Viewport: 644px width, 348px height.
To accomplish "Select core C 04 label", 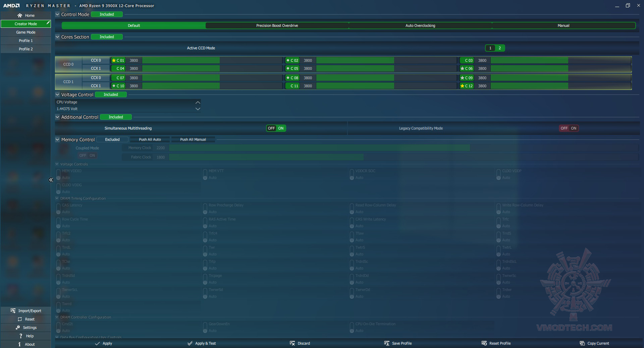I will (118, 68).
